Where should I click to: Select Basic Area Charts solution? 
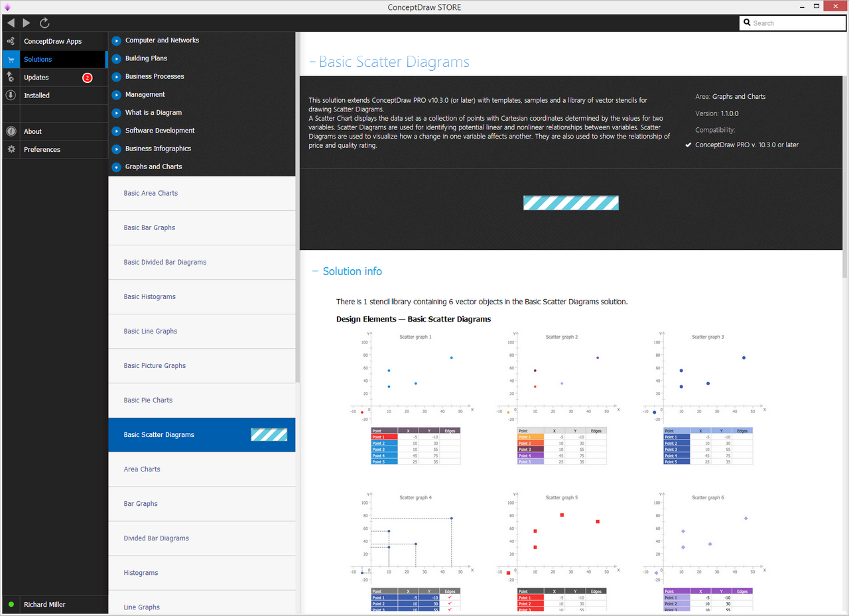(x=202, y=194)
